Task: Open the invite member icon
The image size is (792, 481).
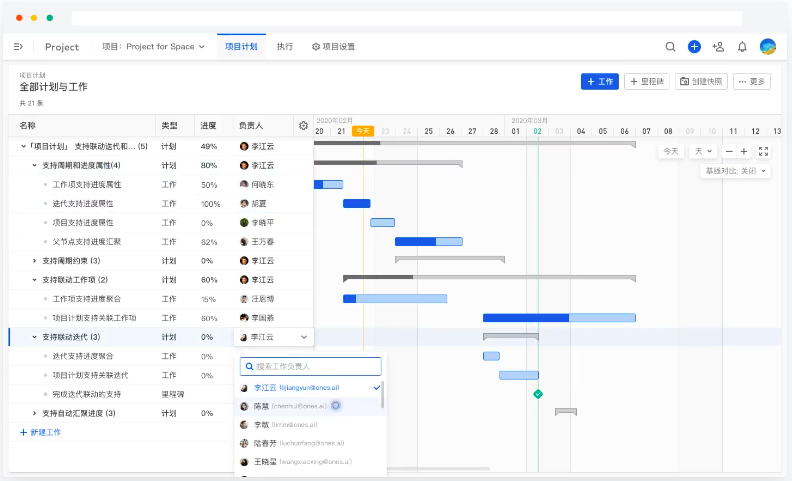Action: pyautogui.click(x=718, y=47)
